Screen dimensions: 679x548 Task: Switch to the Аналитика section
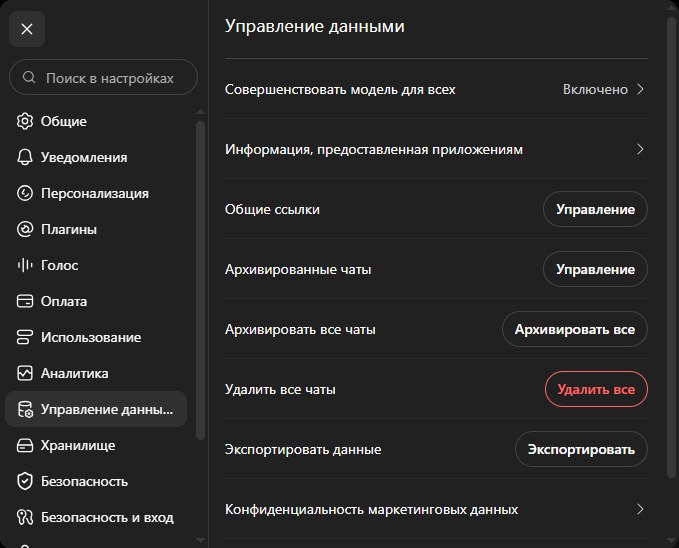pyautogui.click(x=96, y=373)
